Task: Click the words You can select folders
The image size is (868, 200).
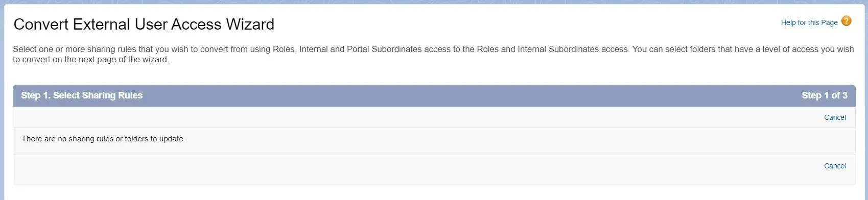Action: [675, 49]
